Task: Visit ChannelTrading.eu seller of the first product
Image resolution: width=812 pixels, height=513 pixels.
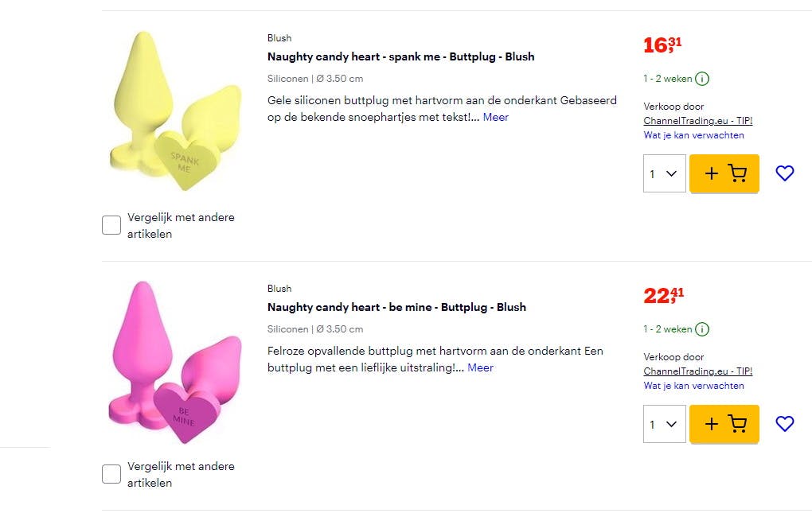Action: (x=697, y=121)
